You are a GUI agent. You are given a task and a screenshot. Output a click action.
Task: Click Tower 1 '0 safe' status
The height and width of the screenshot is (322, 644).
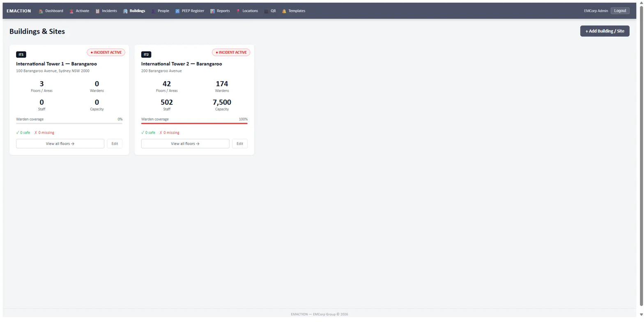coord(23,133)
